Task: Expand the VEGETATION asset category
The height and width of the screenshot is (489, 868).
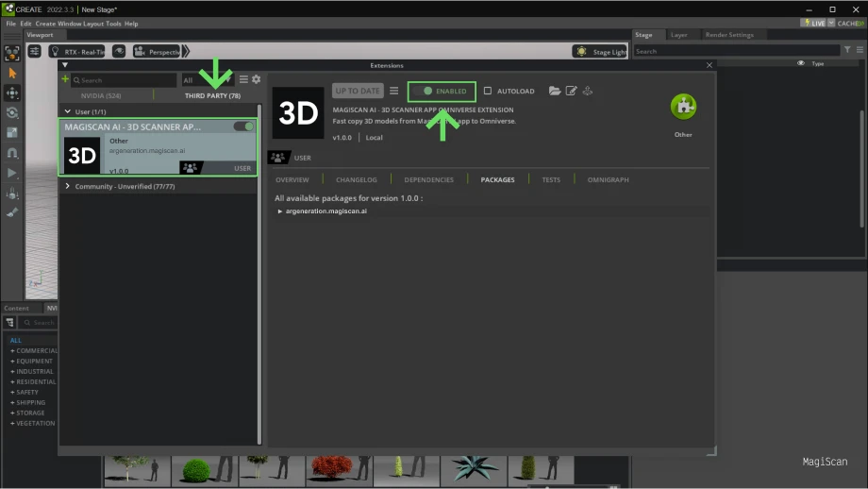Action: coord(12,423)
